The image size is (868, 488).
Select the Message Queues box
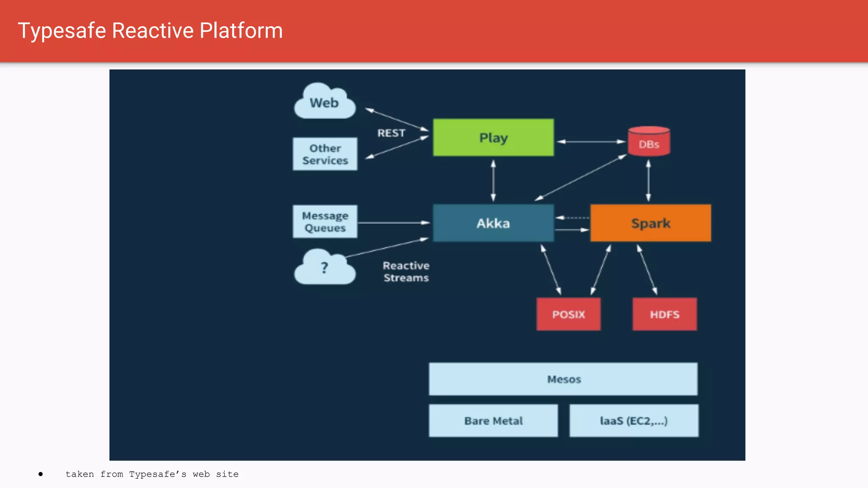[325, 222]
